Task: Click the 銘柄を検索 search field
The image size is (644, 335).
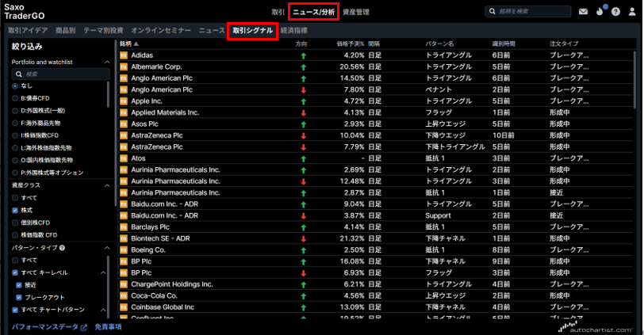Action: point(528,11)
